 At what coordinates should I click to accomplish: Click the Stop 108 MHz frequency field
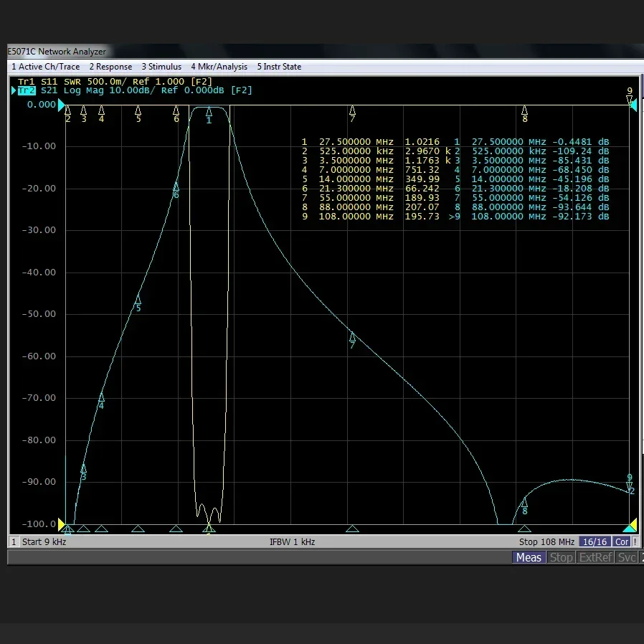[546, 541]
